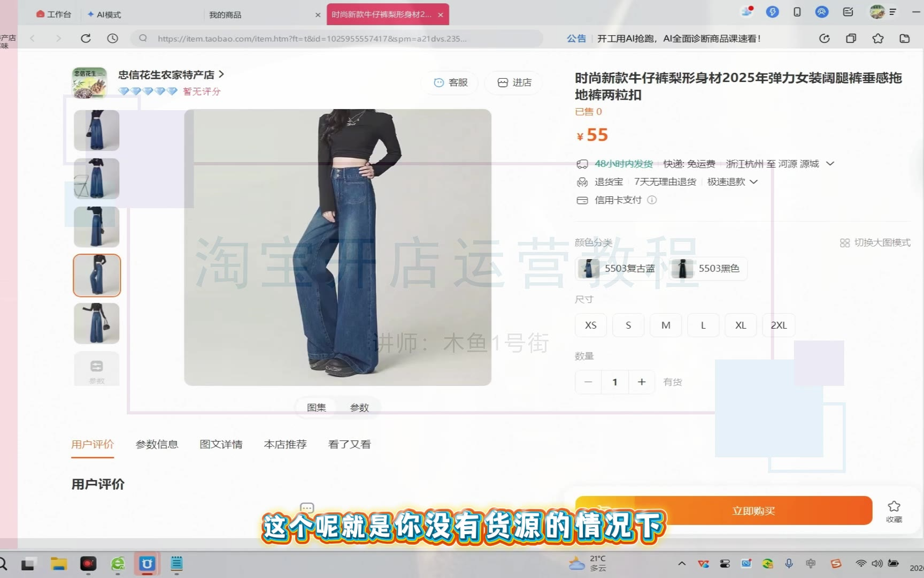Viewport: 924px width, 578px height.
Task: Open the chat bubble icon near 用户评价
Action: (307, 508)
